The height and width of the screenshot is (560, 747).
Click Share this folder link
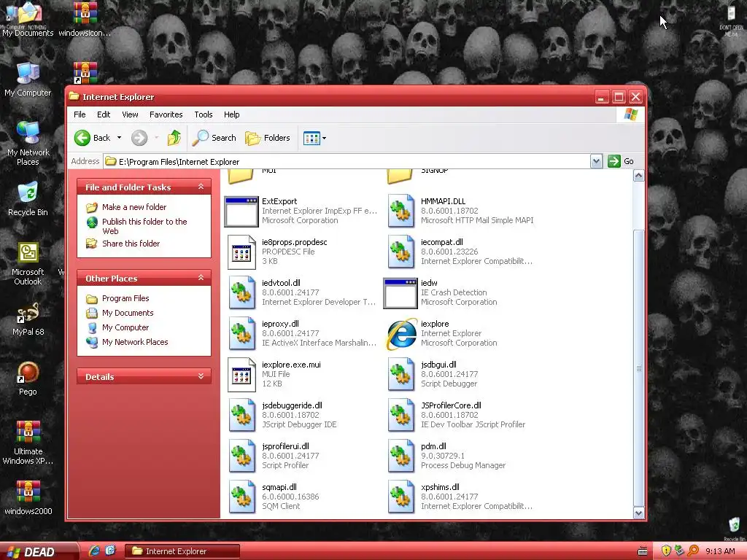[131, 244]
